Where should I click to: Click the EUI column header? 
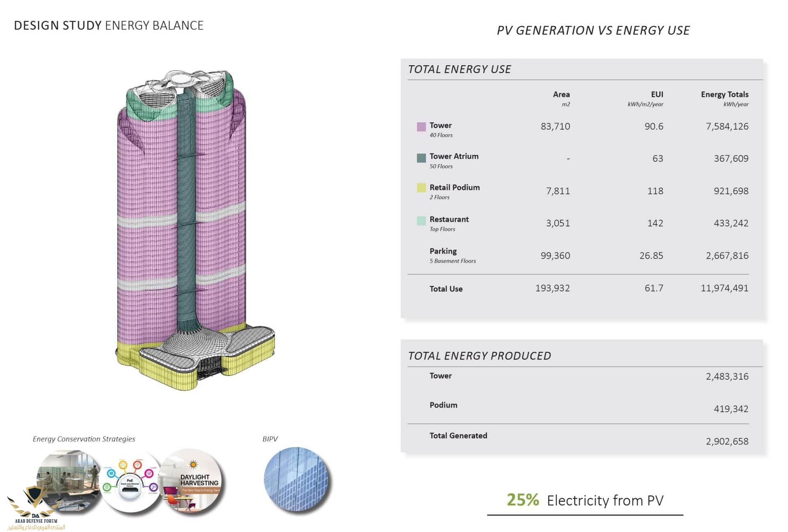[657, 94]
